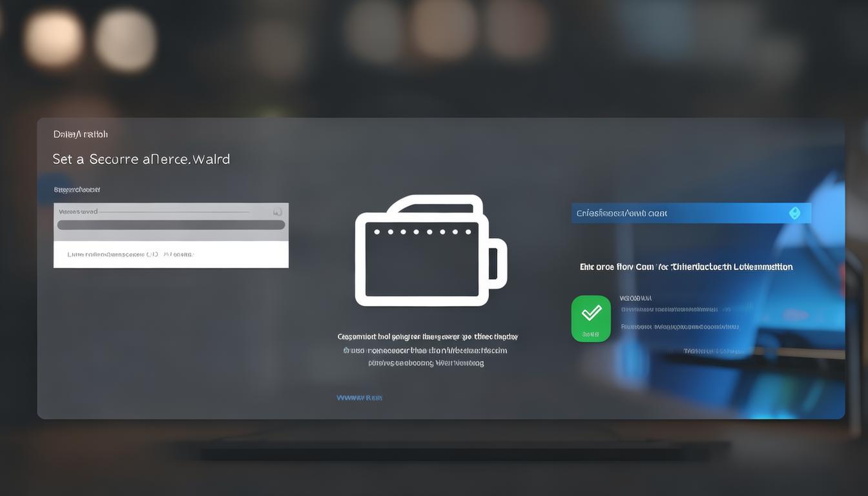This screenshot has height=496, width=868.
Task: Click the green checkmark icon
Action: (591, 314)
